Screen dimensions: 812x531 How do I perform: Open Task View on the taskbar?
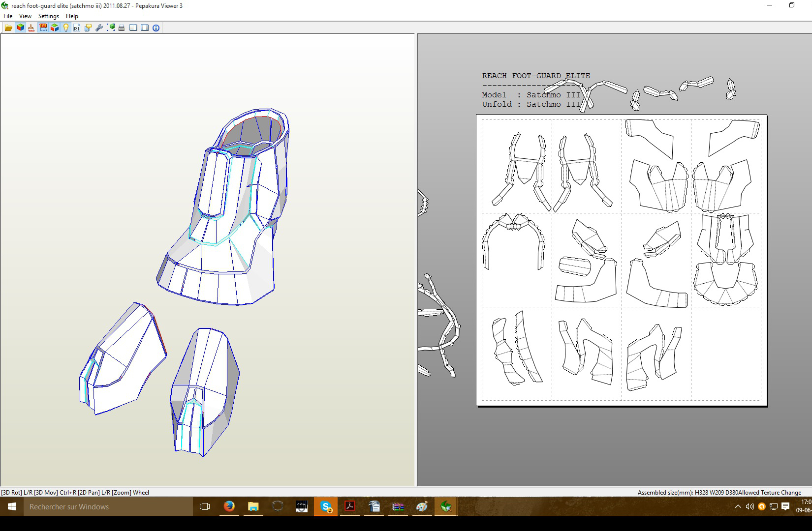point(205,506)
